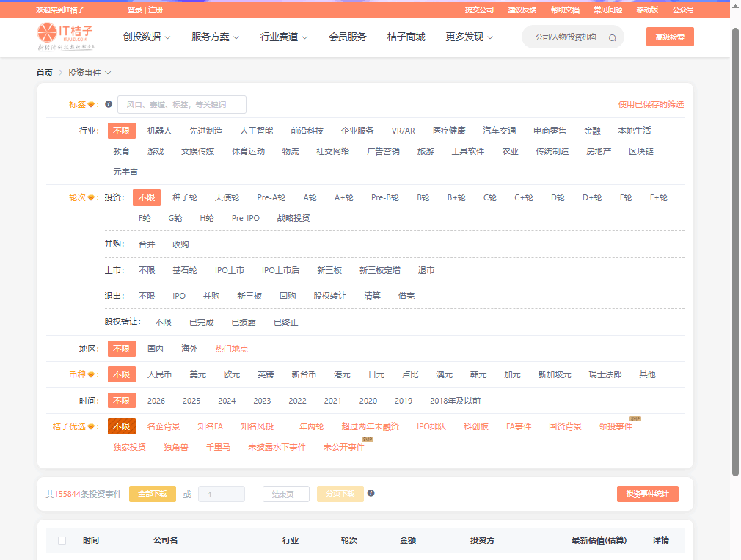Image resolution: width=741 pixels, height=560 pixels.
Task: Click the VIP diamond icon next to 币种
Action: point(92,375)
